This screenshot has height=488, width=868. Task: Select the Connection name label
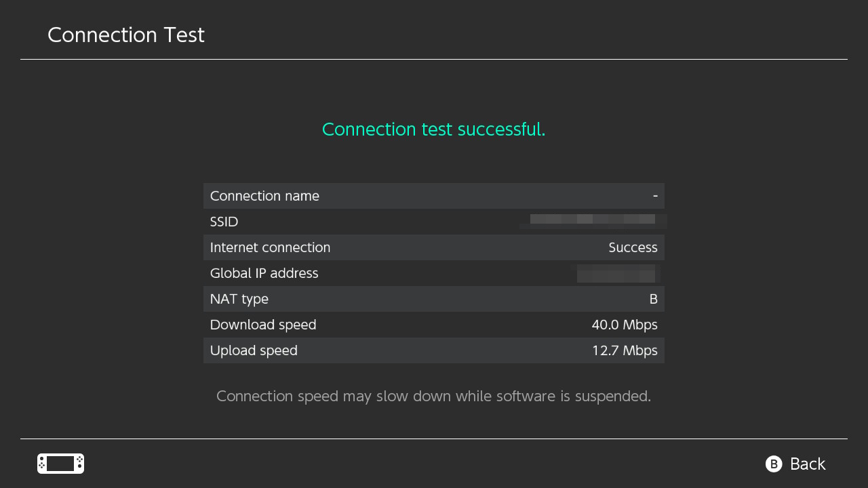(x=264, y=196)
